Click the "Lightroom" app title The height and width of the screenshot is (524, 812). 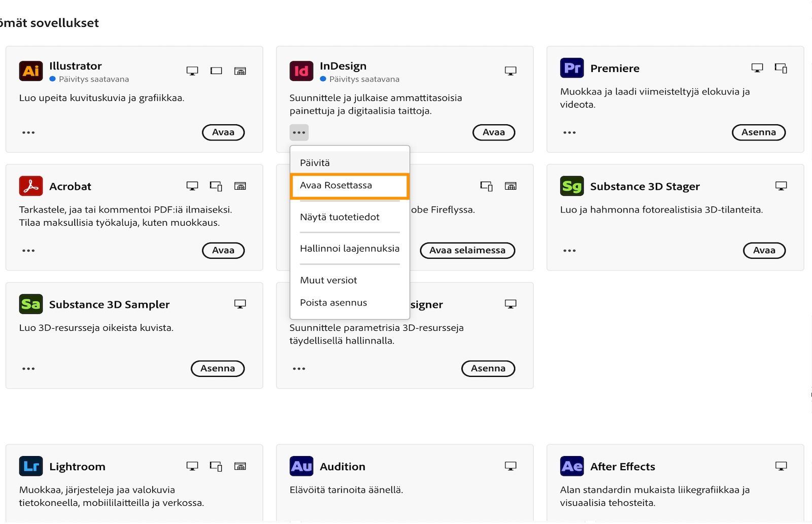77,467
